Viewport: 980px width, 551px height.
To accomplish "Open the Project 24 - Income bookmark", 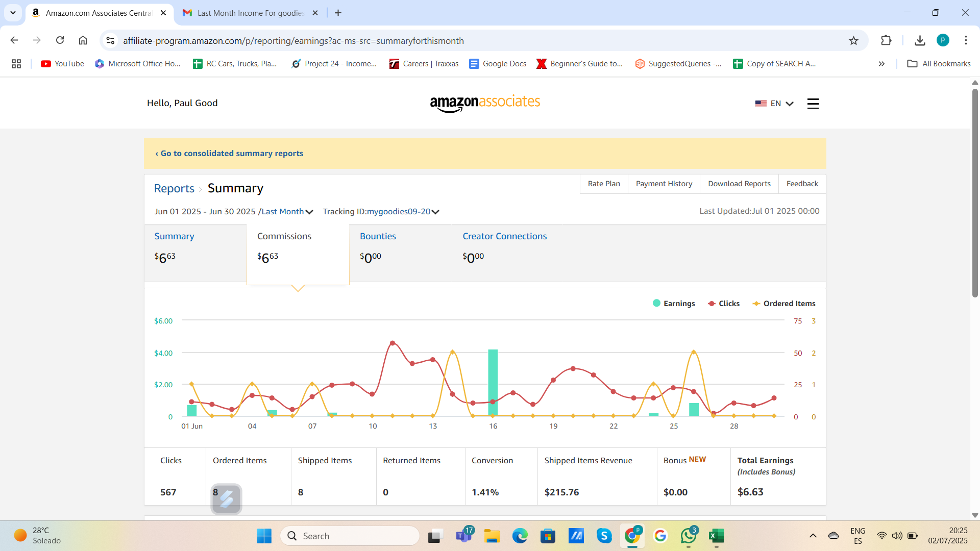I will click(x=334, y=64).
